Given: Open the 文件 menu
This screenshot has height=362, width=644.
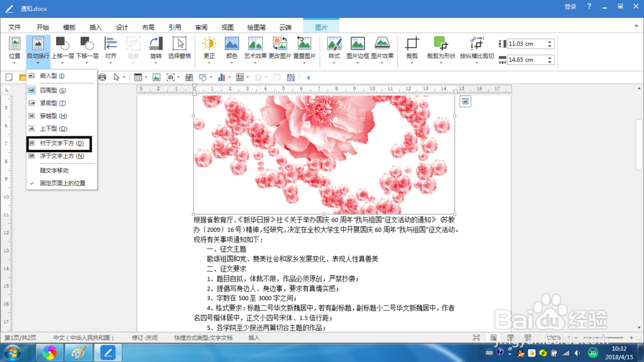Looking at the screenshot, I should tap(14, 27).
